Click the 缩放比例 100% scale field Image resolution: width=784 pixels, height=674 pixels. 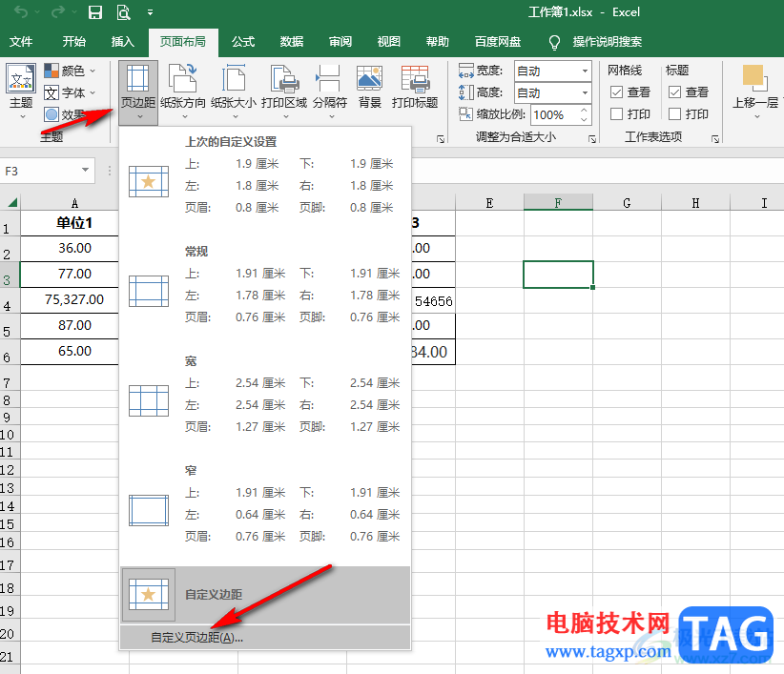click(x=555, y=115)
